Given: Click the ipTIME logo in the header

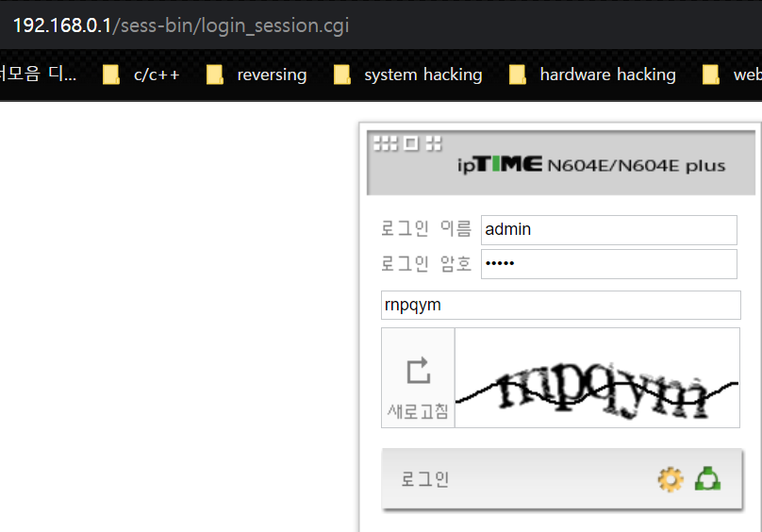Looking at the screenshot, I should tap(500, 165).
